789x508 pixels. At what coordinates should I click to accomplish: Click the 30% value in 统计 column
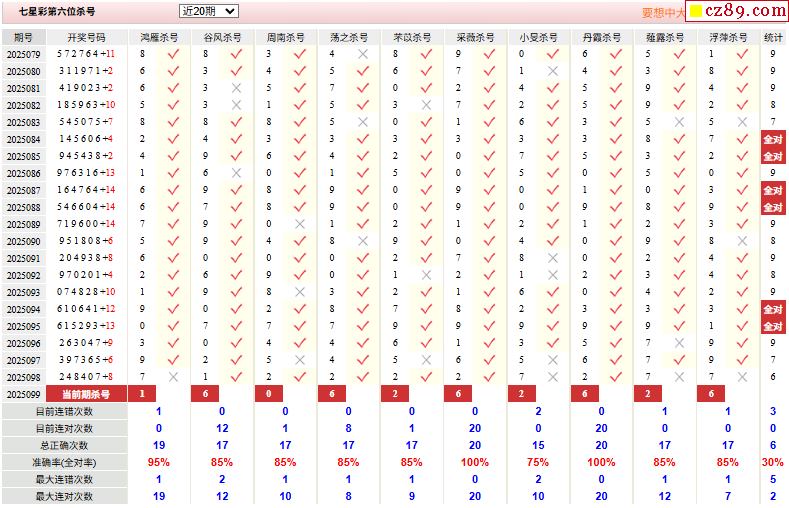[772, 462]
